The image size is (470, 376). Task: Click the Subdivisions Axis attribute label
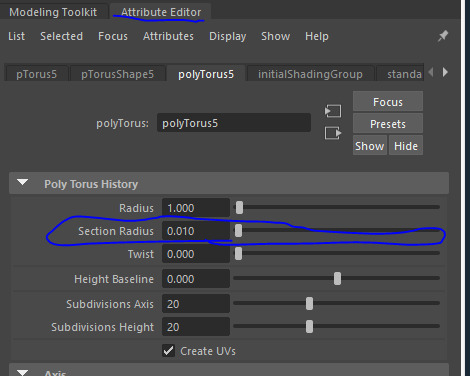point(110,304)
